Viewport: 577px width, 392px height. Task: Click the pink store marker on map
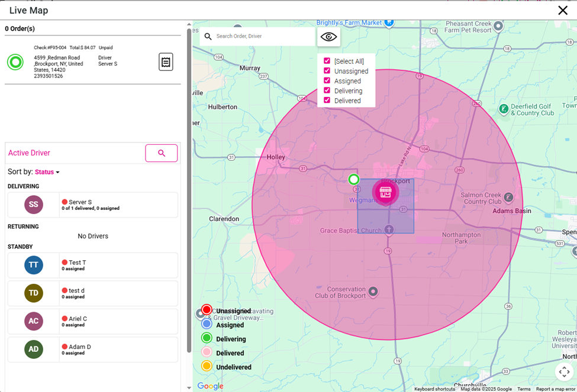pos(385,192)
